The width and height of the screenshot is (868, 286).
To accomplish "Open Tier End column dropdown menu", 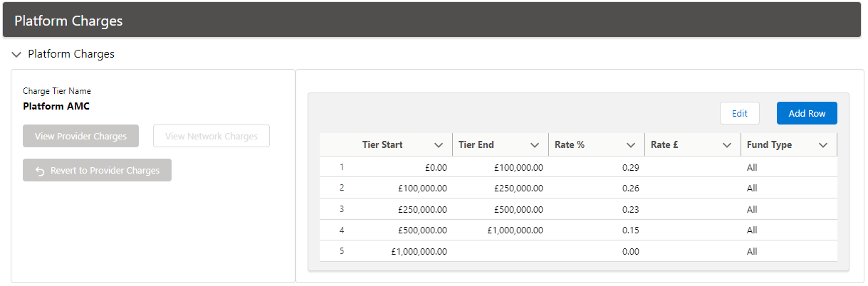I will 535,145.
